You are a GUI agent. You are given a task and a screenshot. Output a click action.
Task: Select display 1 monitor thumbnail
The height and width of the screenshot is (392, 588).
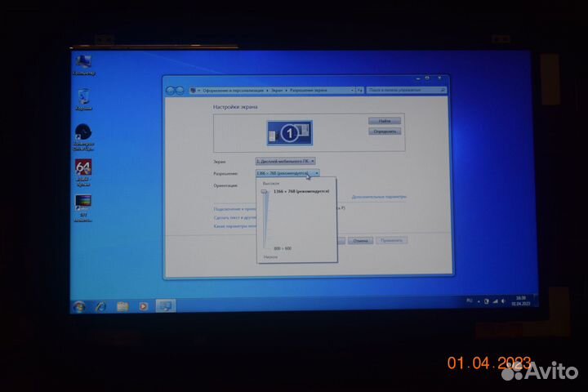click(x=287, y=131)
